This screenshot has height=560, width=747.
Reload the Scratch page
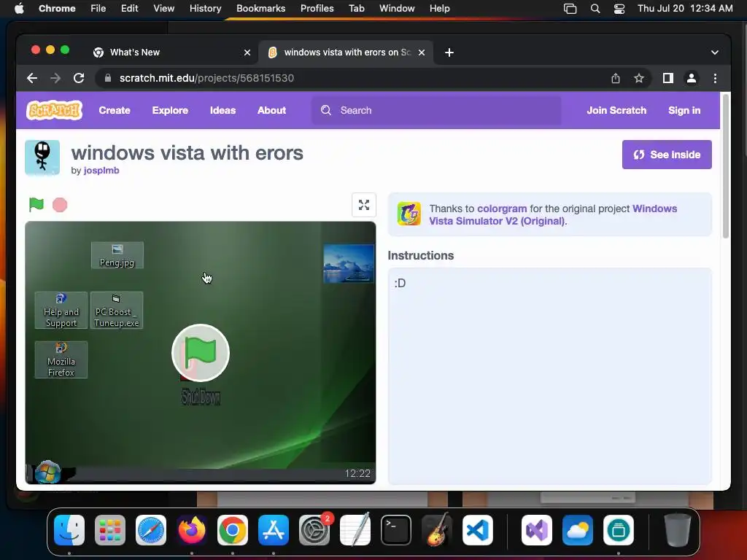pos(79,78)
